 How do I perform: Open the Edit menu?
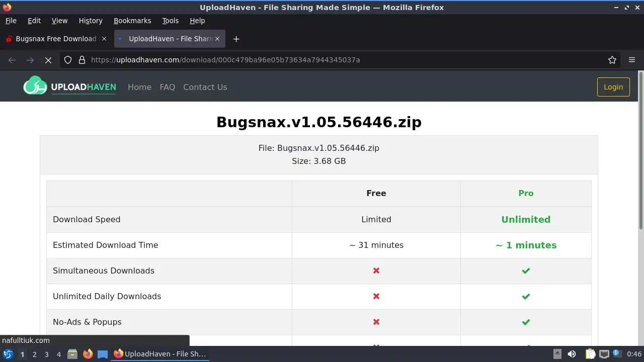tap(34, 21)
